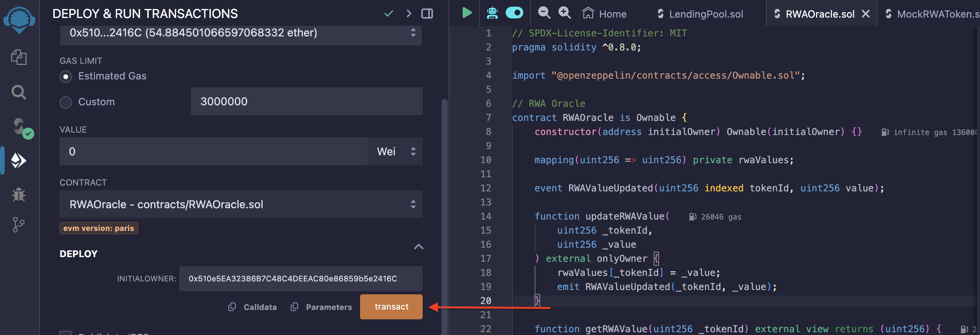Screen dimensions: 980x335
Task: Switch to the Home tab
Action: click(605, 14)
